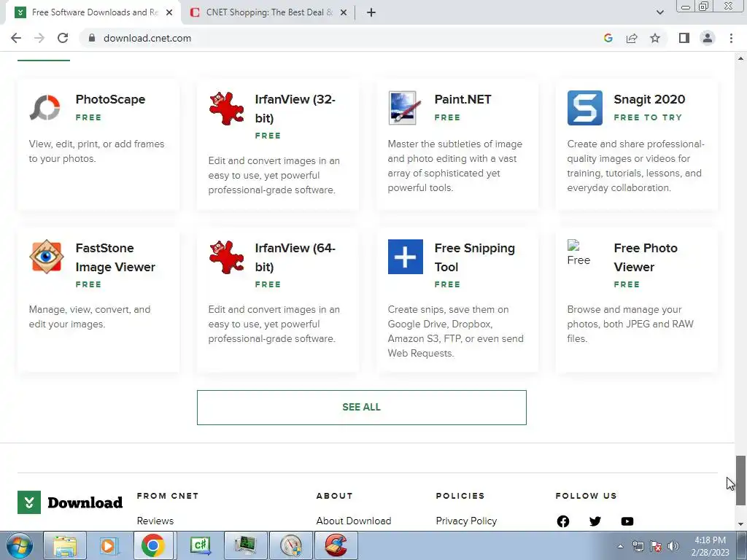This screenshot has width=747, height=560.
Task: Click the page vertical scrollbar thumb
Action: click(740, 481)
